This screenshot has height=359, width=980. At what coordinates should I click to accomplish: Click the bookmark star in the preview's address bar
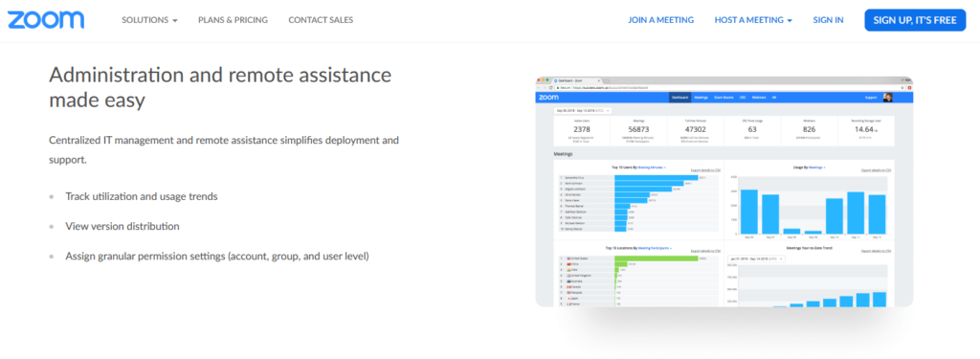[902, 87]
